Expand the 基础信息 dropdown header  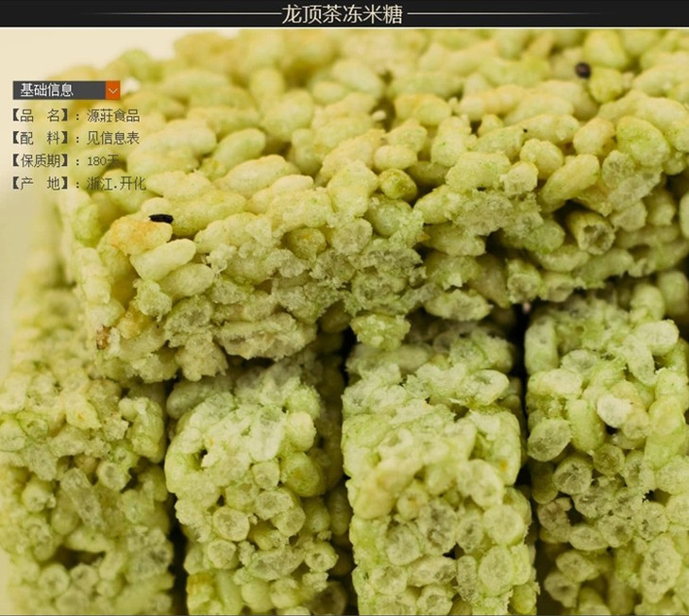click(x=59, y=91)
